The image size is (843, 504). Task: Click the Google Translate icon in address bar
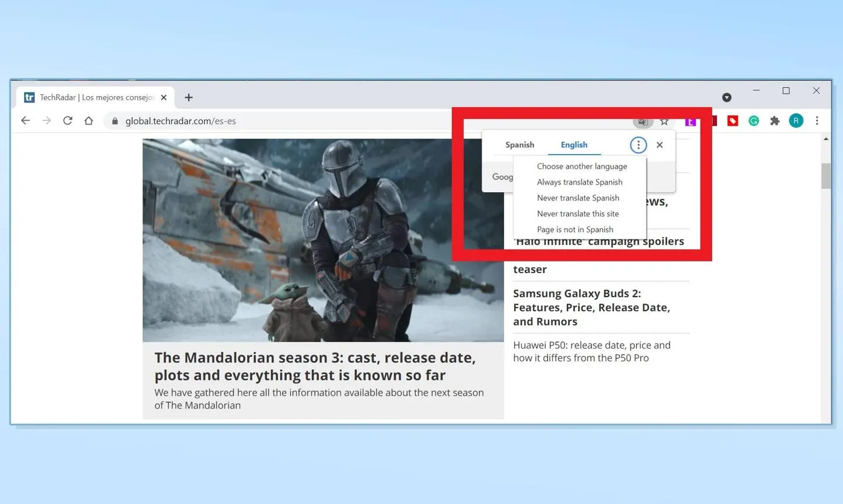(643, 122)
